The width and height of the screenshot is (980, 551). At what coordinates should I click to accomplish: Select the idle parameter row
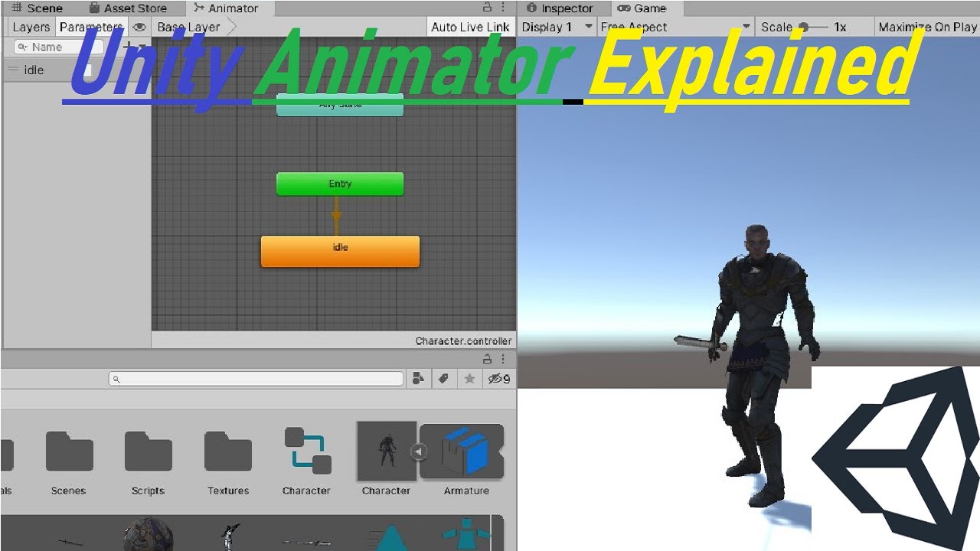click(x=77, y=70)
